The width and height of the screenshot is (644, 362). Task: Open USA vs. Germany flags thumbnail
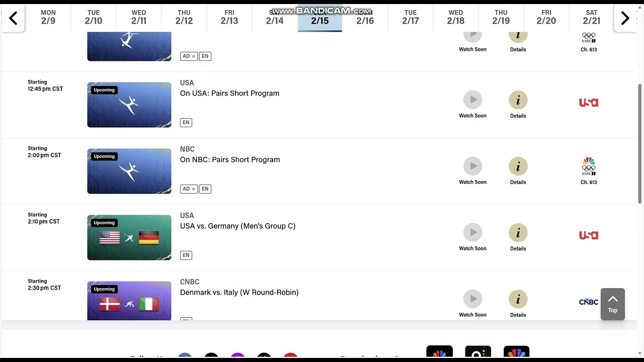pos(129,237)
